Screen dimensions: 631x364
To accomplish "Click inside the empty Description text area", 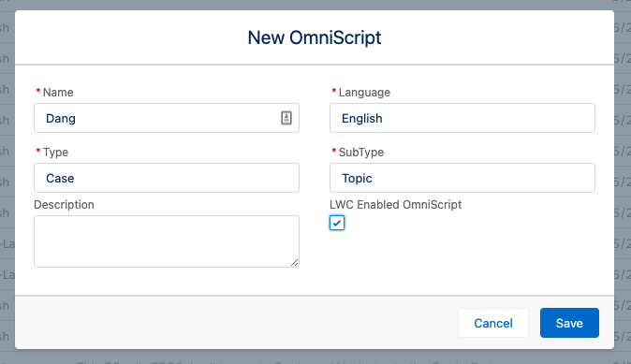I will [x=167, y=241].
